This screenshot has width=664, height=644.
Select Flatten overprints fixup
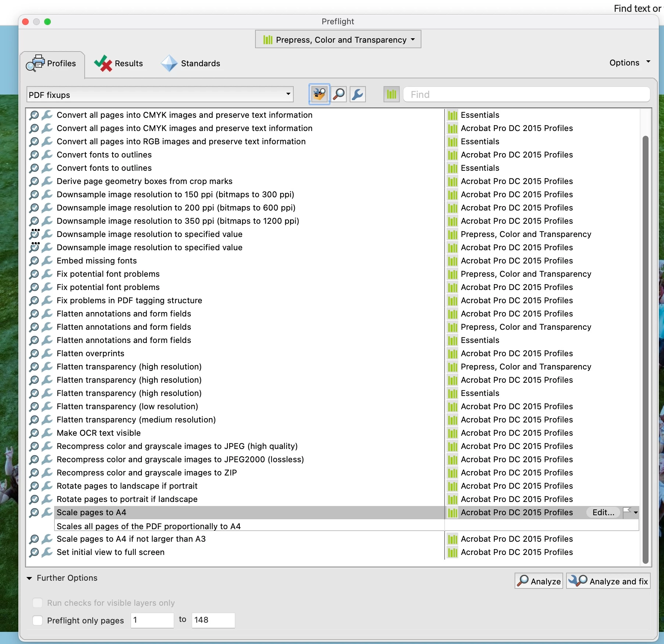pos(91,353)
